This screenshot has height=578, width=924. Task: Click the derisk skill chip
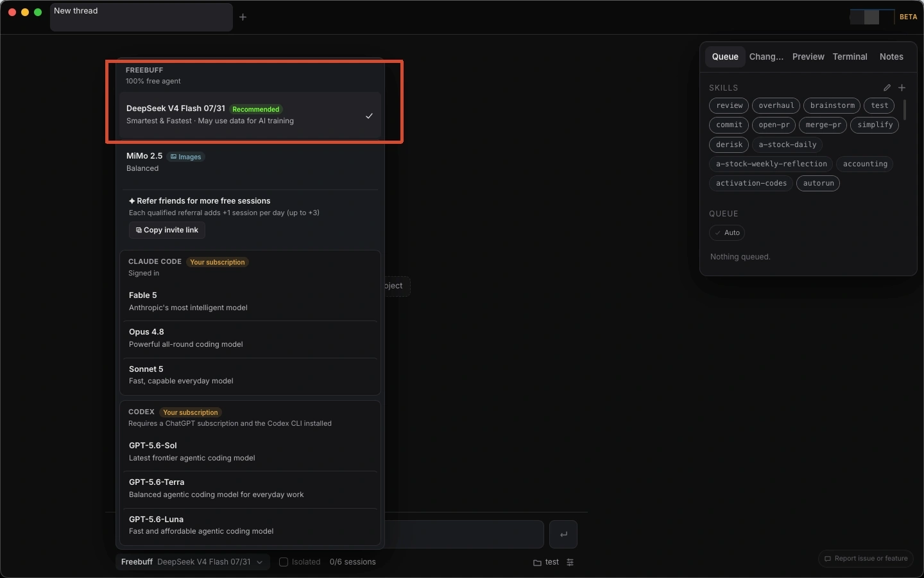(729, 144)
